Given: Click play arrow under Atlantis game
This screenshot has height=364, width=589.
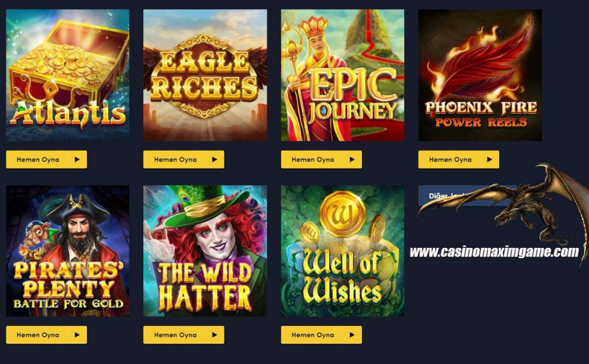Looking at the screenshot, I should coord(77,159).
